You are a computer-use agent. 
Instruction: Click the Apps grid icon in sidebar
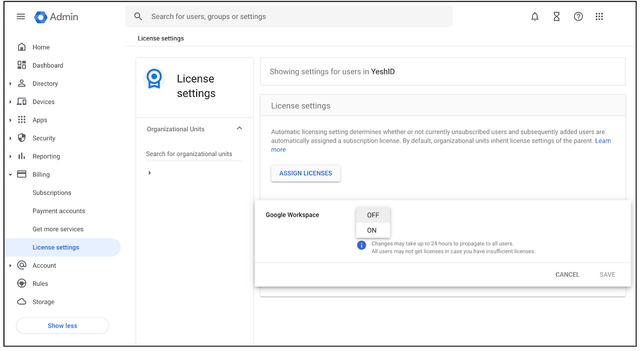tap(21, 120)
